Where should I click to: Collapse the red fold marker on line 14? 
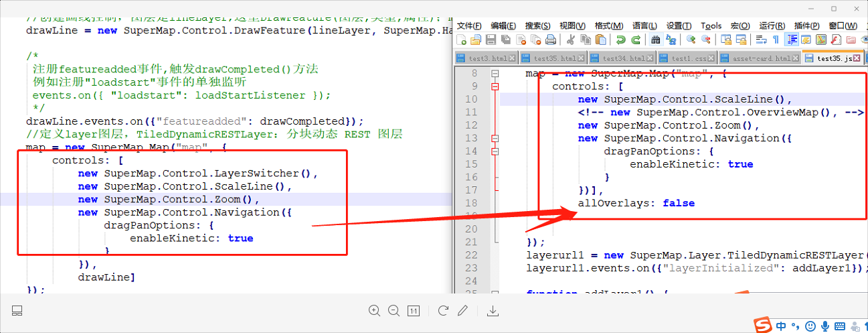point(495,151)
